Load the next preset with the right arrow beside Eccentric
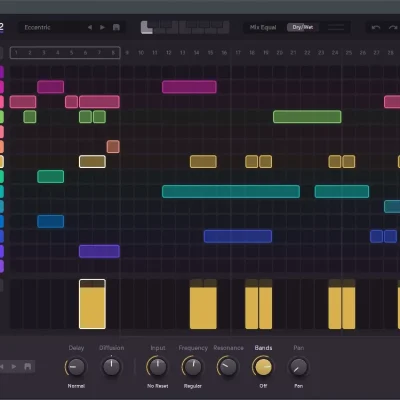 [x=102, y=27]
